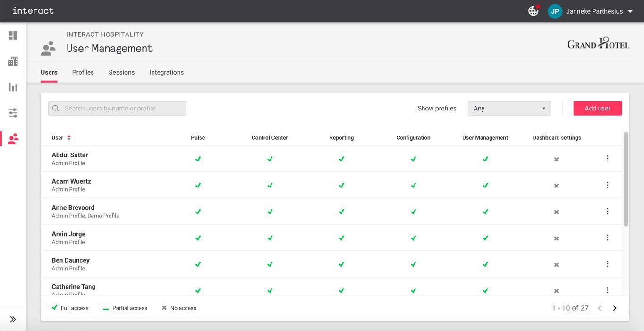Open the three-dot menu for Arvin Jorge
The width and height of the screenshot is (644, 331).
point(607,238)
